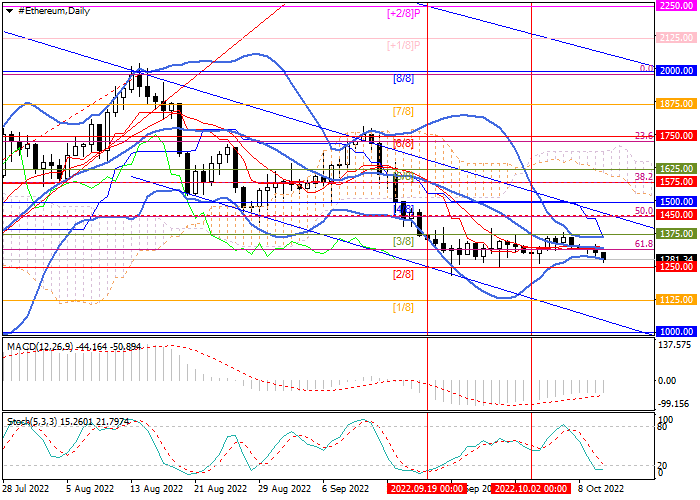Select the 2022.09.19 00:00 date marker
The width and height of the screenshot is (700, 500).
[427, 489]
